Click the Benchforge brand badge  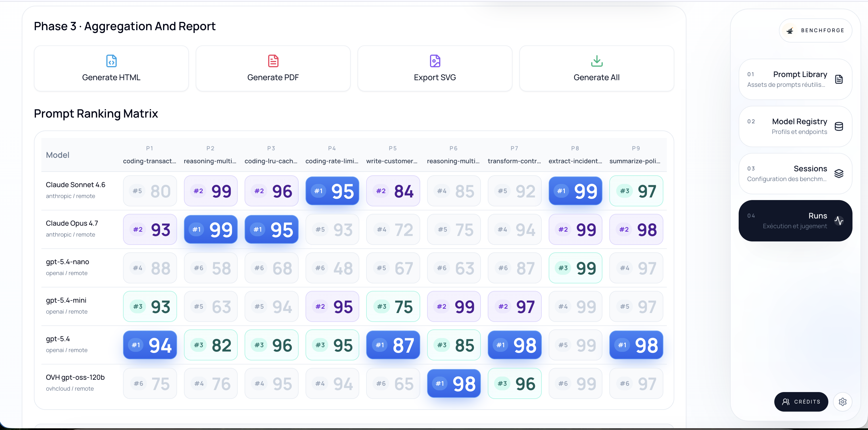[x=815, y=31]
